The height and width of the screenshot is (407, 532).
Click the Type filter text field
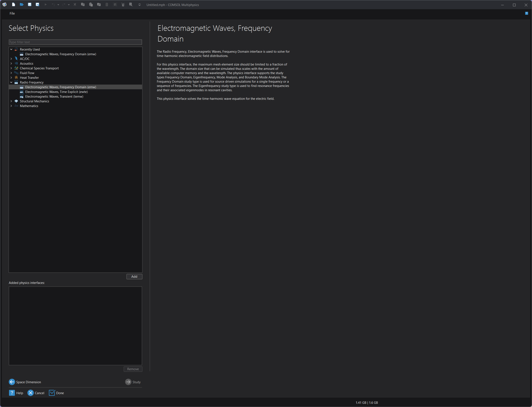(75, 42)
